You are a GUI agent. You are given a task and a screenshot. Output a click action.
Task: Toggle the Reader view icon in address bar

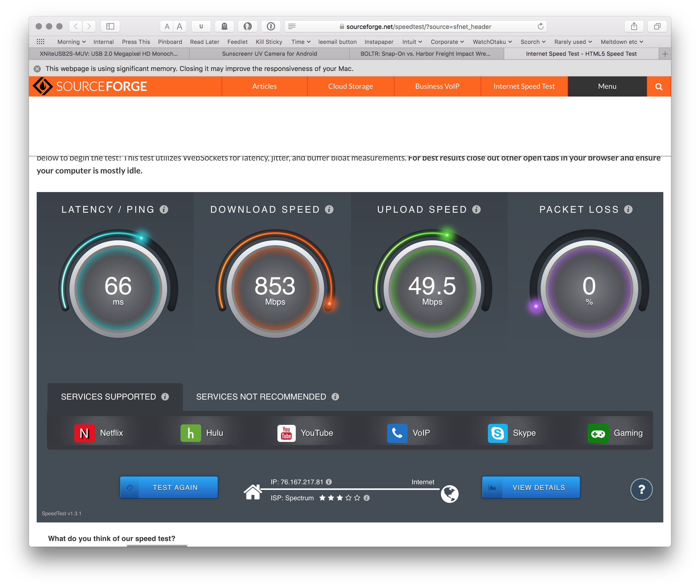pos(292,26)
